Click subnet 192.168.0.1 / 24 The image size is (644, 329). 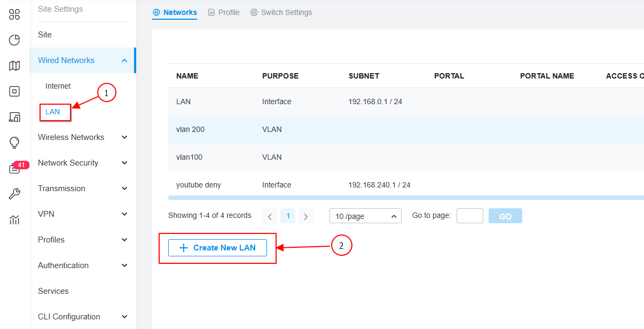pos(375,101)
